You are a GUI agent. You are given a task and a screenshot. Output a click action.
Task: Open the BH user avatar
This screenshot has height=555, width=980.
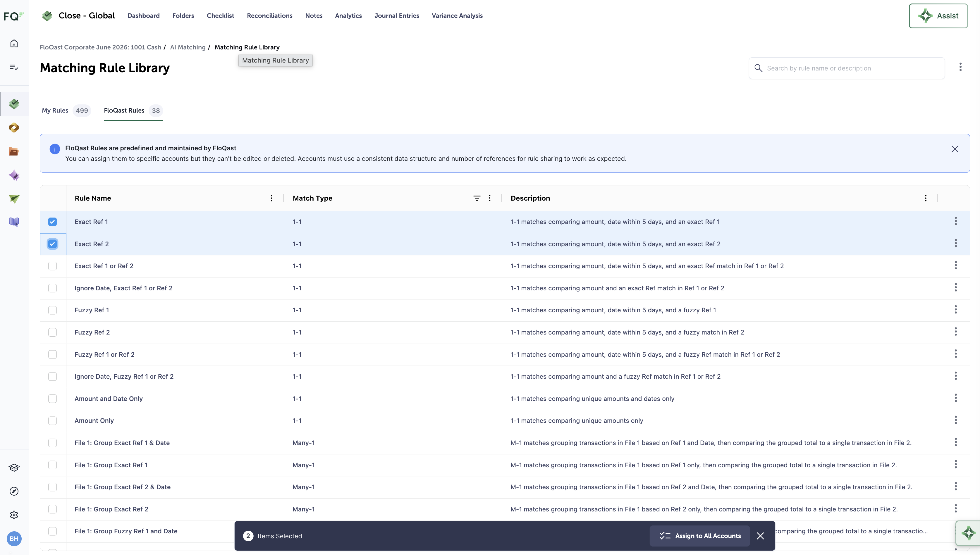tap(14, 539)
